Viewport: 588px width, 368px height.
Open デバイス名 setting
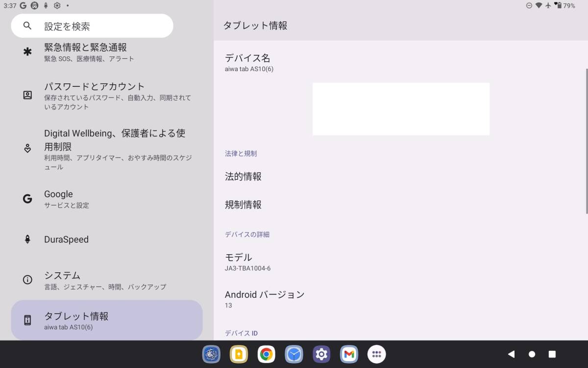[x=400, y=62]
